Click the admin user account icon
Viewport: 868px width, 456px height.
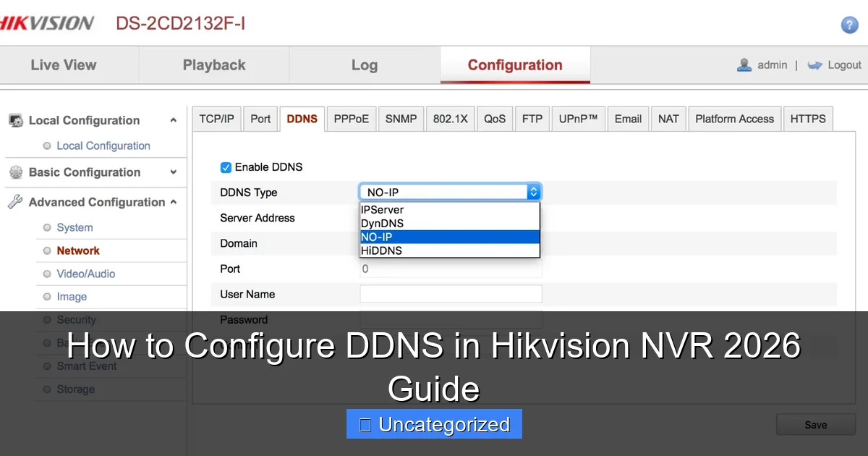(744, 64)
